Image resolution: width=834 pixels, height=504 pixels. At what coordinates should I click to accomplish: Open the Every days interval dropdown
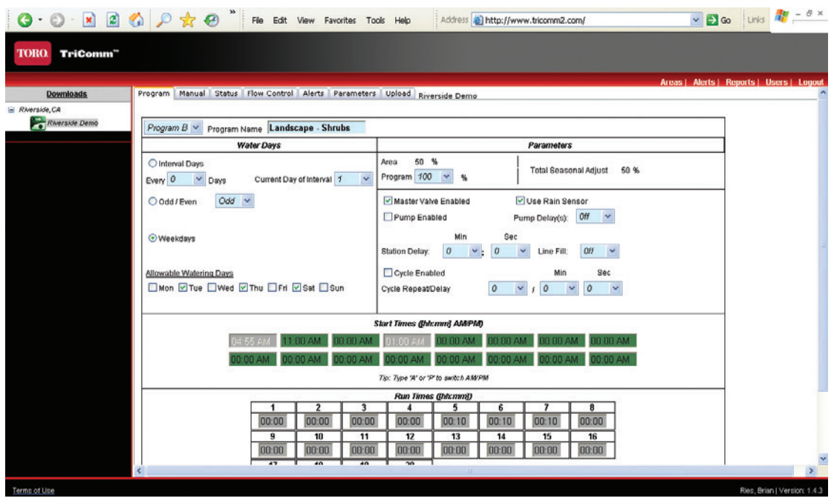[186, 179]
